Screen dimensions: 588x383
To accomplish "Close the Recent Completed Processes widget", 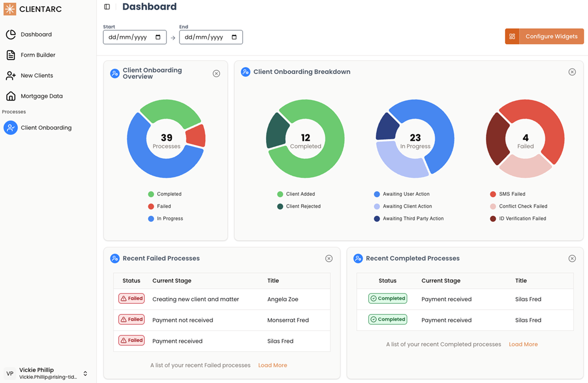I will pos(572,258).
